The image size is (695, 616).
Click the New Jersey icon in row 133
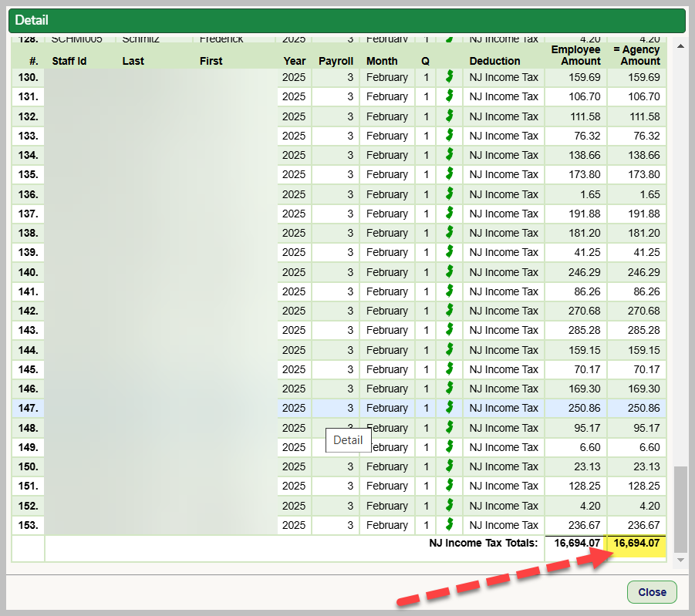[450, 135]
